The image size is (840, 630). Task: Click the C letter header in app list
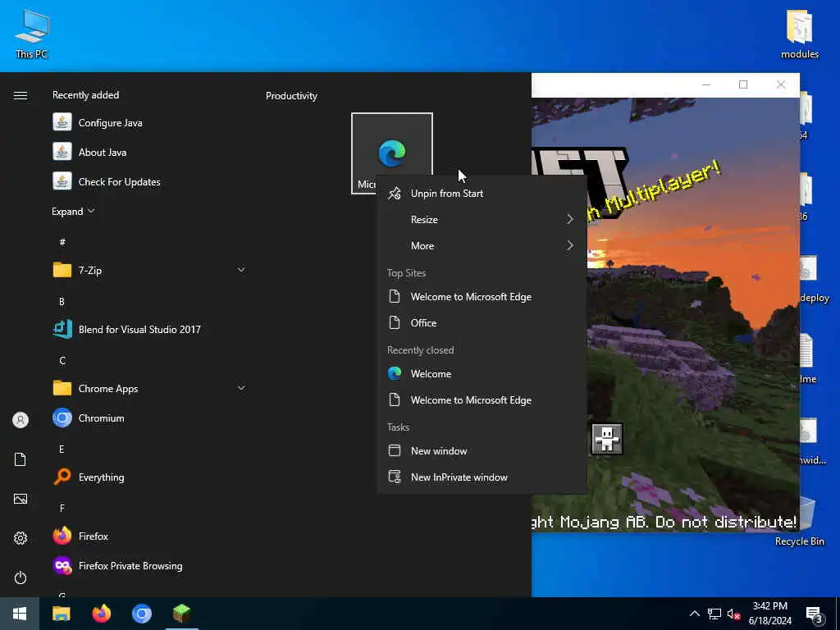[62, 361]
